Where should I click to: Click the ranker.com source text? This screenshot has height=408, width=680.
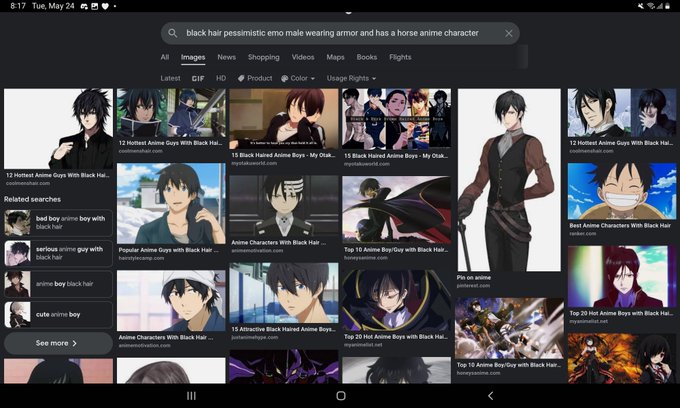[x=582, y=234]
